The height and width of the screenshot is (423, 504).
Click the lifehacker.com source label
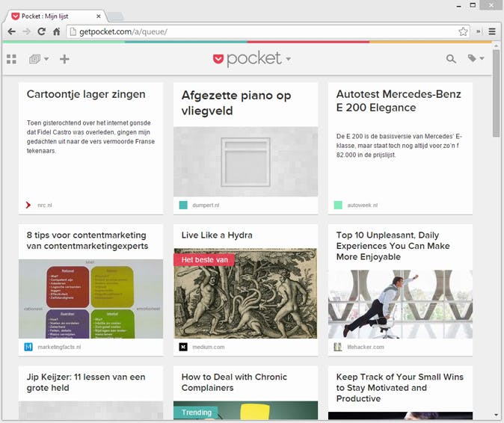click(366, 347)
